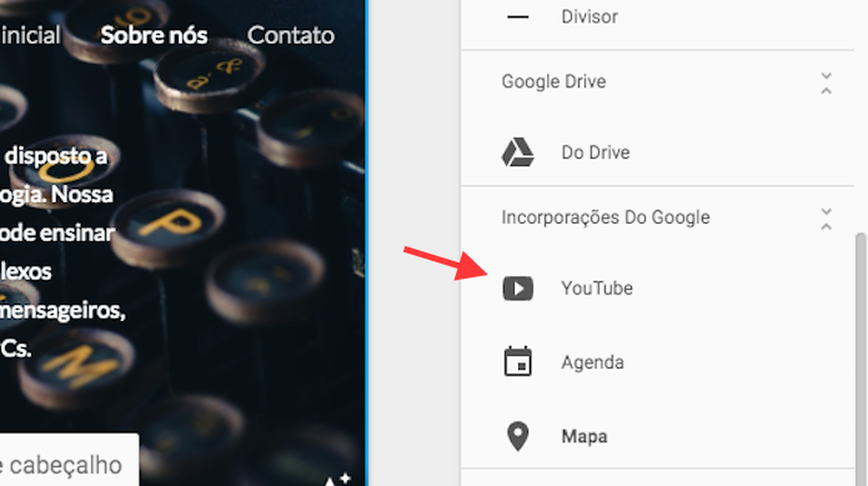Collapse the Google Drive section with its chevron
This screenshot has height=486, width=868.
coord(826,83)
